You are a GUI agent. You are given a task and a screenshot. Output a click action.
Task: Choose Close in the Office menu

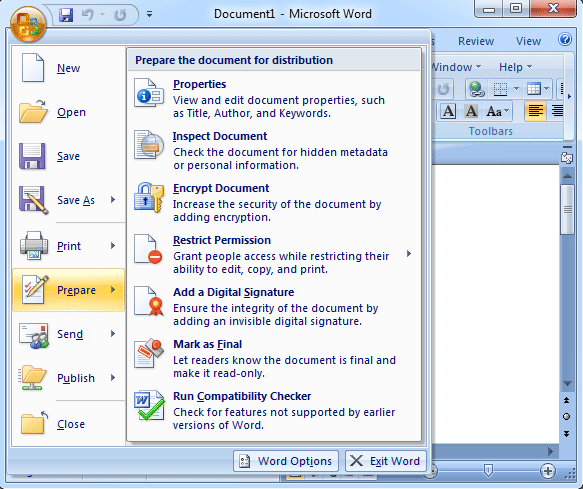[x=68, y=424]
